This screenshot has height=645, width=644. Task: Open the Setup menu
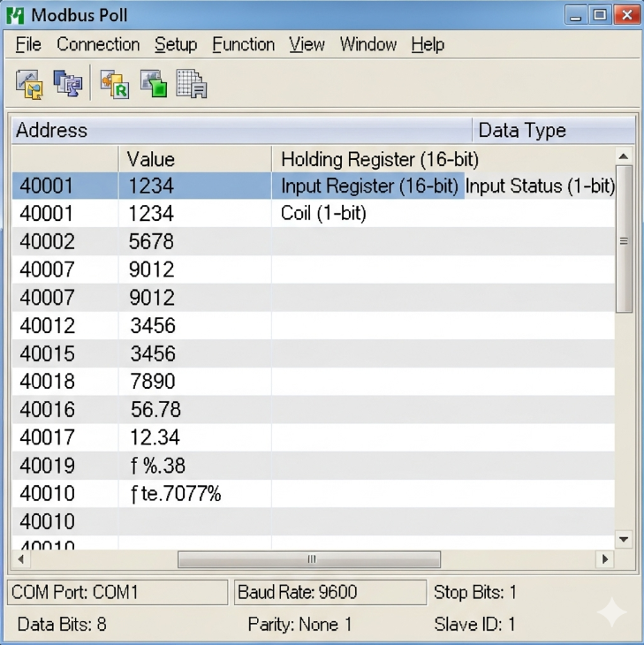pos(176,44)
